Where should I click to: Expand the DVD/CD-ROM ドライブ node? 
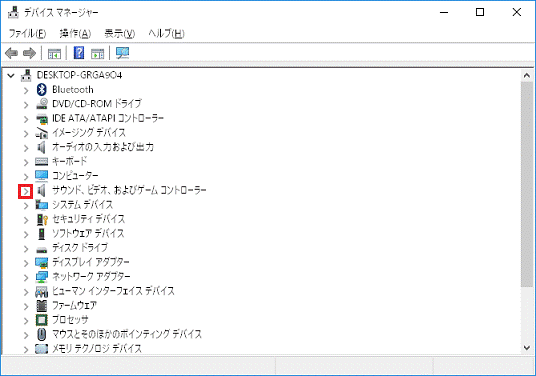26,105
